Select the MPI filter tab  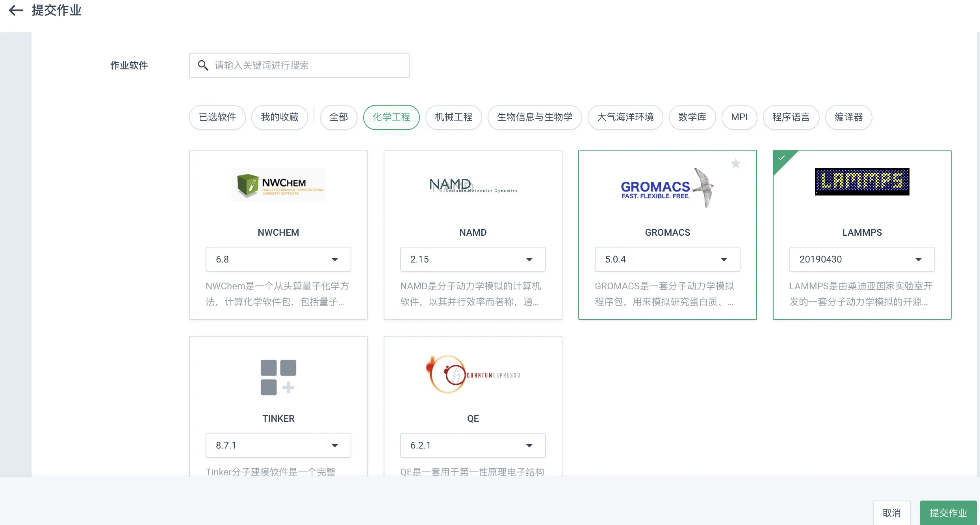coord(739,117)
